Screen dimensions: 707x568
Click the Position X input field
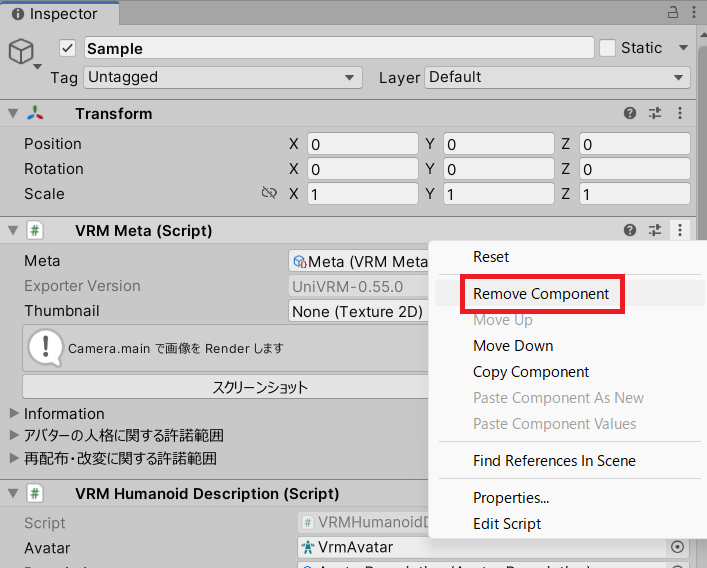(x=361, y=144)
